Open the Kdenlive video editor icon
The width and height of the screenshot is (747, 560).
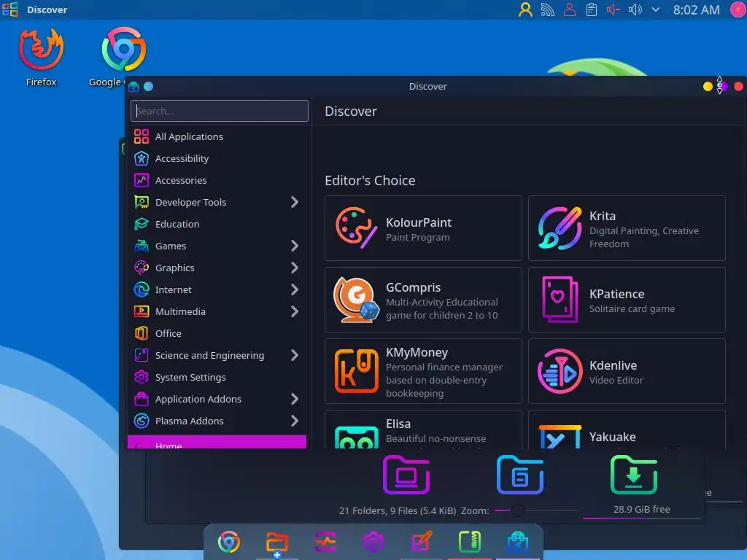click(x=560, y=371)
